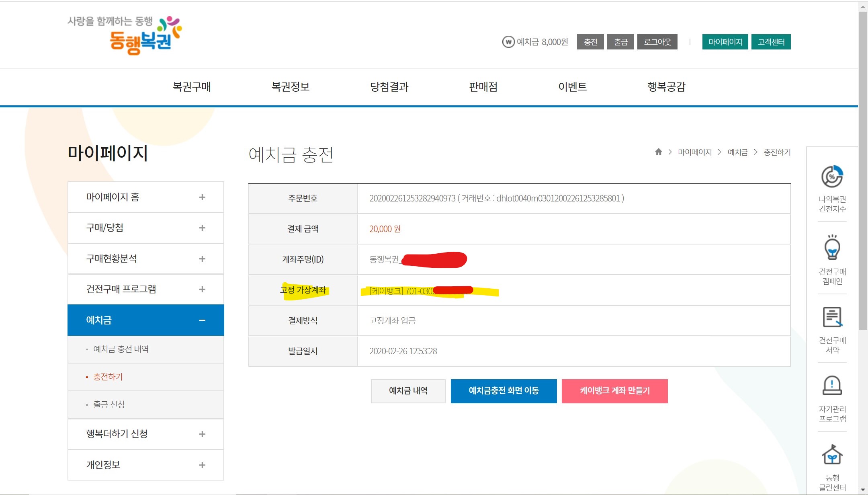Expand 개인정보 sidebar section
The image size is (868, 495).
pyautogui.click(x=202, y=465)
